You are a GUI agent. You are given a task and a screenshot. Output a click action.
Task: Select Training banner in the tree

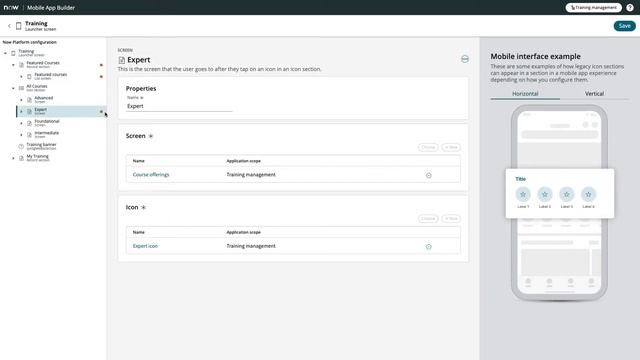[x=41, y=146]
